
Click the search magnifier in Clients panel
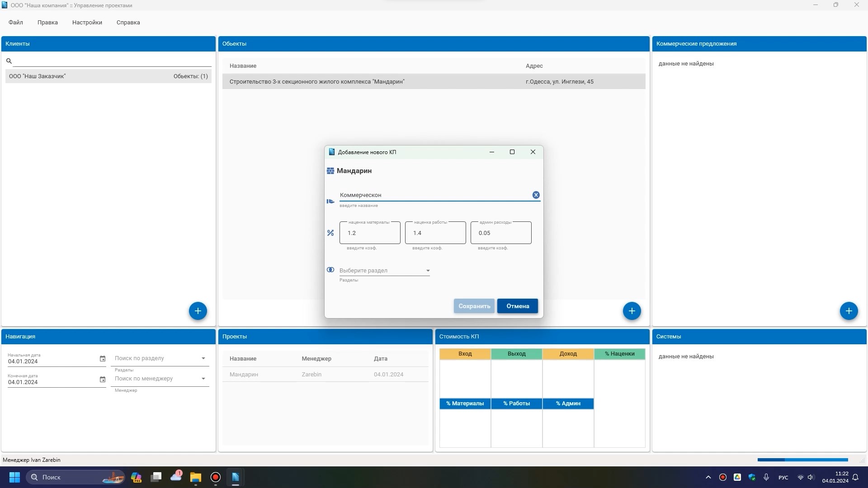(9, 61)
